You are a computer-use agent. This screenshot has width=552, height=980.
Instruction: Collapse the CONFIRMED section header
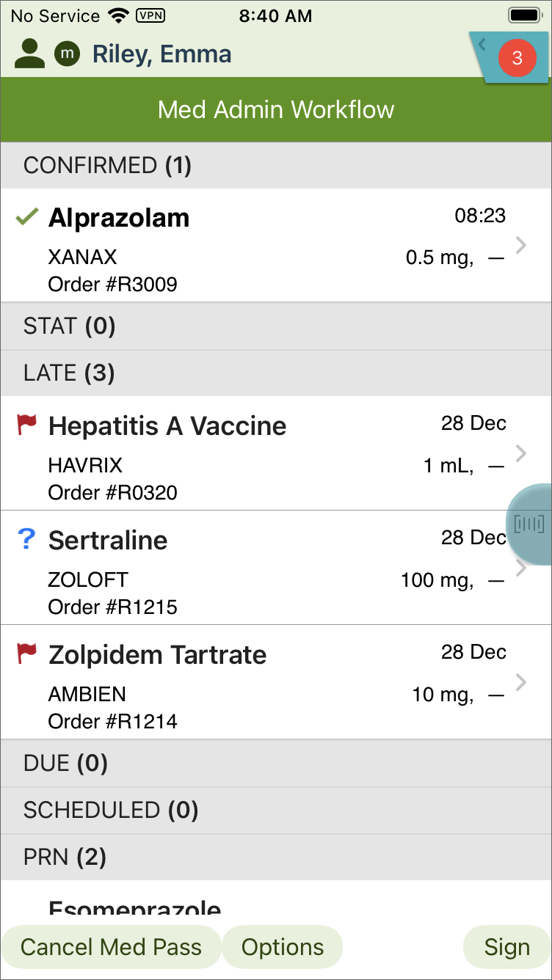pyautogui.click(x=276, y=165)
